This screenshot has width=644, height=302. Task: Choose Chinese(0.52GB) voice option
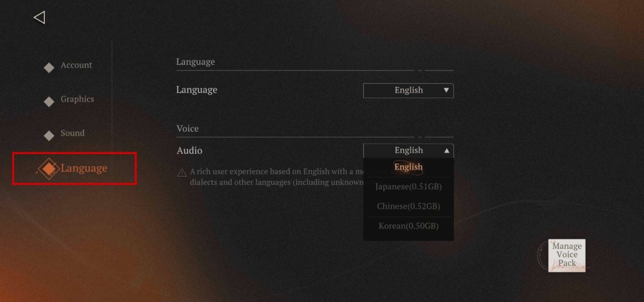pyautogui.click(x=408, y=206)
